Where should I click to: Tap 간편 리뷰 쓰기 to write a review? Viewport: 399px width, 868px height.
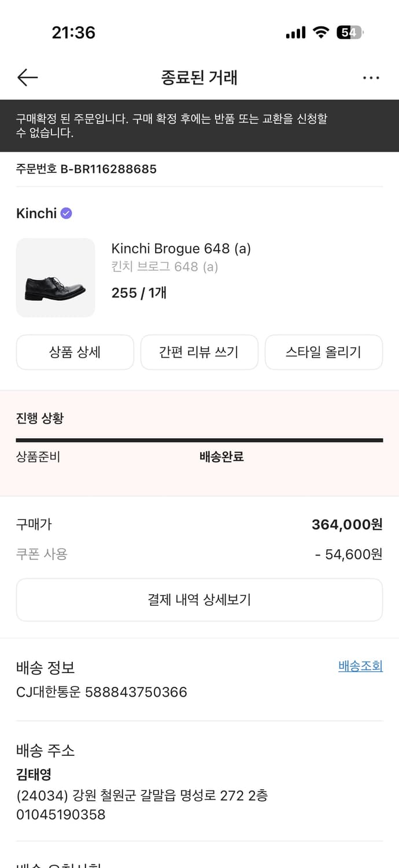coord(199,352)
